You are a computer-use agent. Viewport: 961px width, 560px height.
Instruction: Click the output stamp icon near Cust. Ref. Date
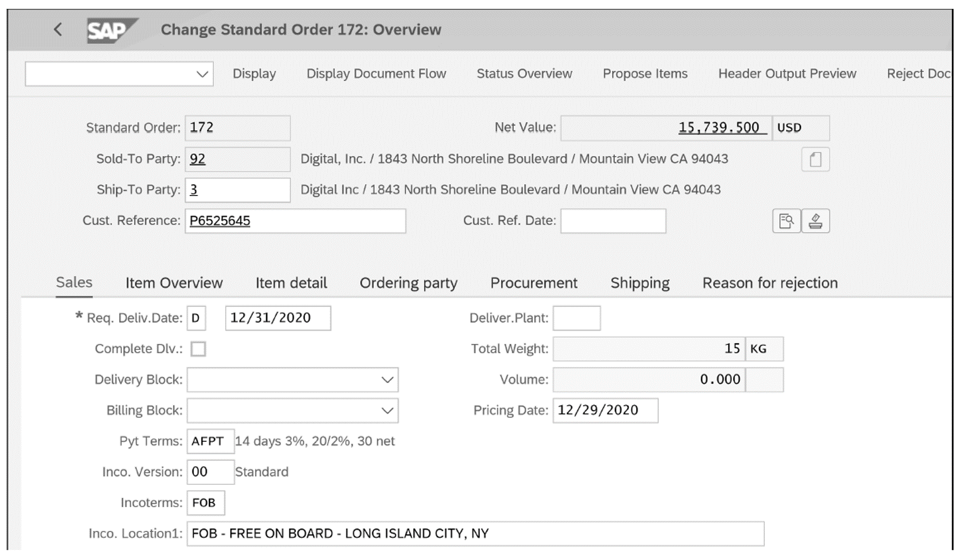click(x=816, y=221)
